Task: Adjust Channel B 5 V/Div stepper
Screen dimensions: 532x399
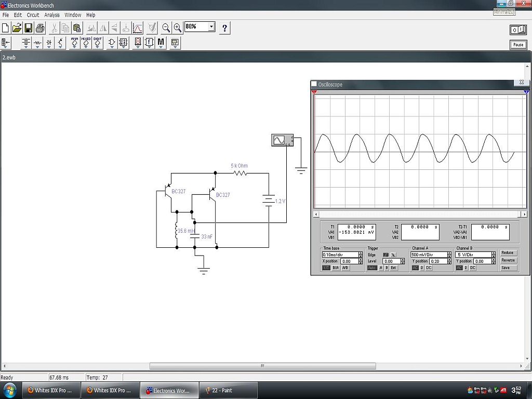Action: click(x=494, y=255)
